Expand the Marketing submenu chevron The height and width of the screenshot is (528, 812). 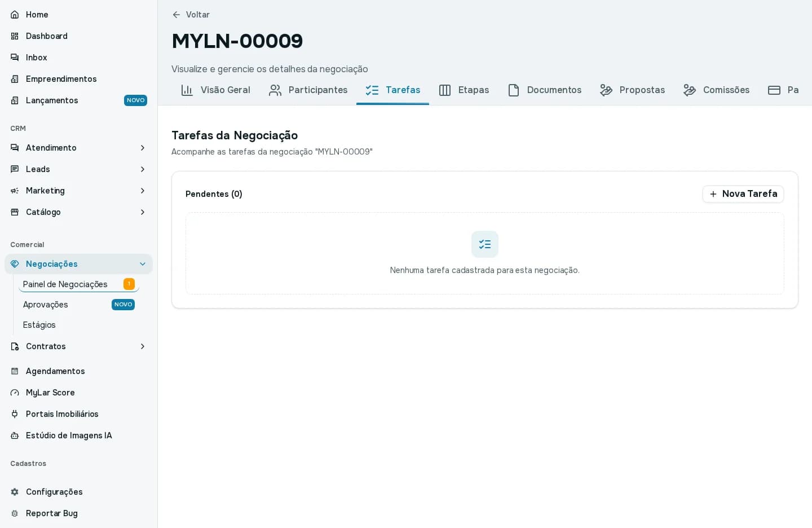click(x=143, y=191)
